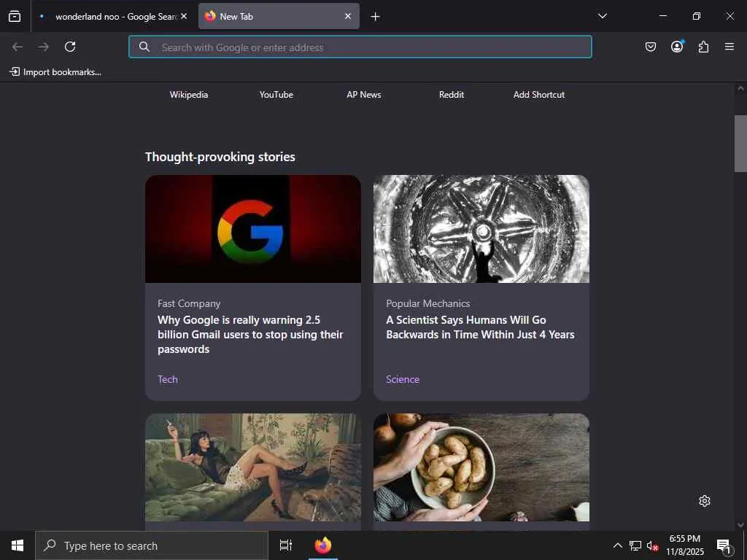Open the AP News shortcut
Viewport: 747px width, 560px height.
pyautogui.click(x=364, y=95)
